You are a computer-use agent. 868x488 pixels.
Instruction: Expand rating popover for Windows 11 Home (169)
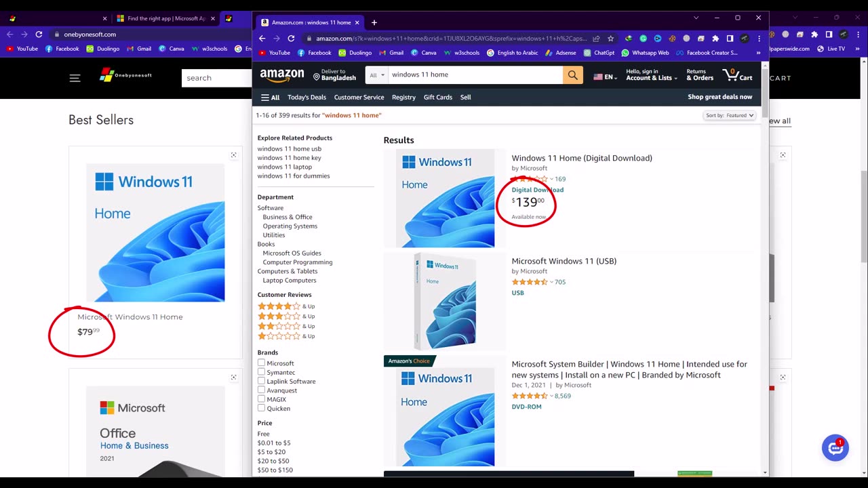point(551,179)
